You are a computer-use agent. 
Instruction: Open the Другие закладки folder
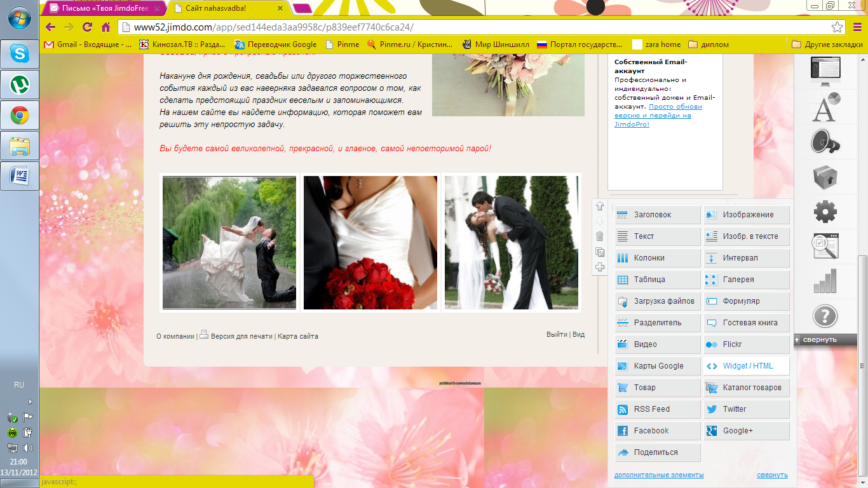pyautogui.click(x=827, y=44)
